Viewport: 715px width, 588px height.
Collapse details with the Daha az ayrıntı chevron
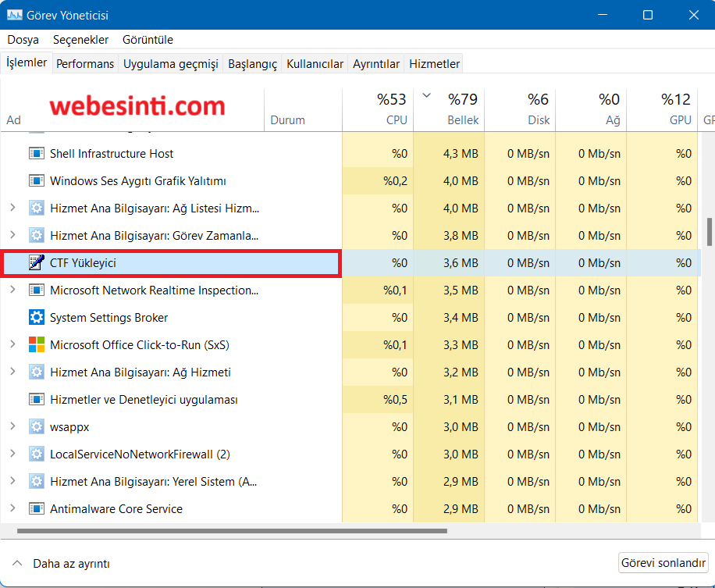[x=16, y=563]
